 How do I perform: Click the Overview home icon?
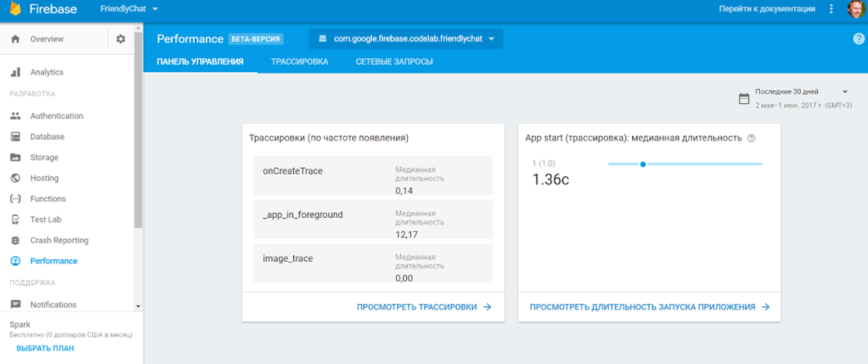point(16,39)
